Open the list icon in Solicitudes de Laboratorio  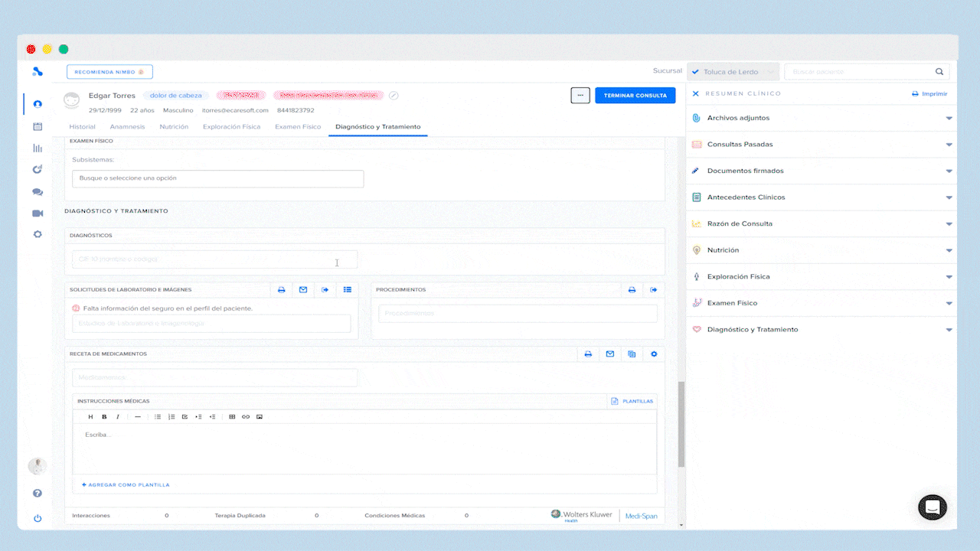[x=348, y=290]
